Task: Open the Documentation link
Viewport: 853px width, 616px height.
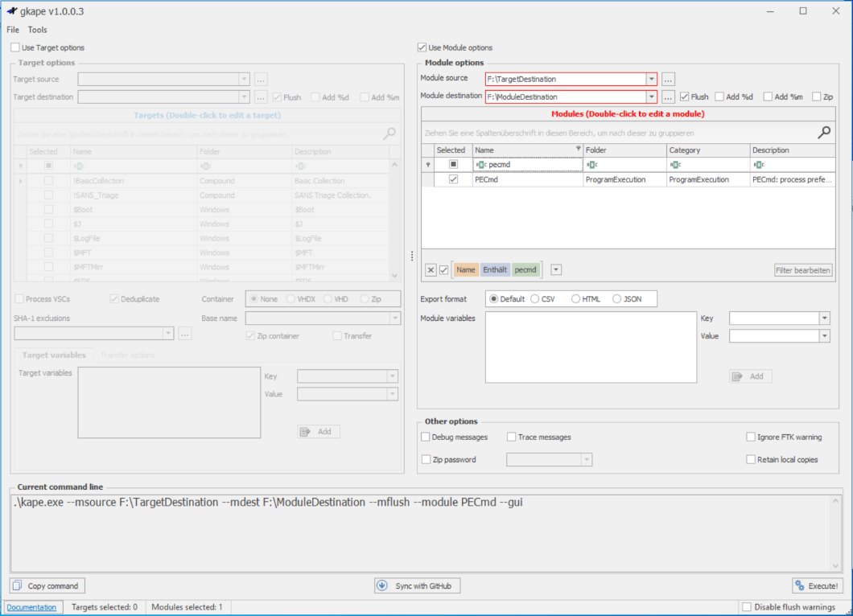Action: pyautogui.click(x=31, y=607)
